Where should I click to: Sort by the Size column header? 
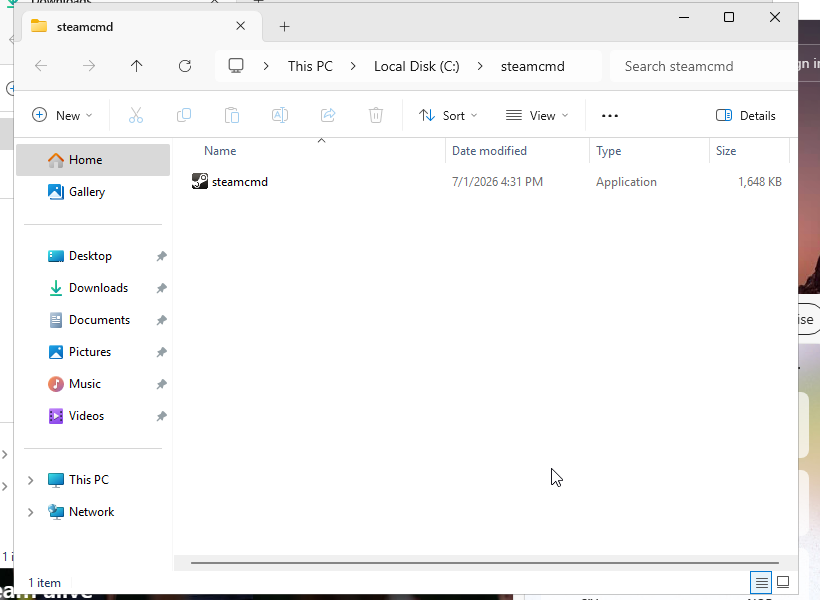coord(749,151)
